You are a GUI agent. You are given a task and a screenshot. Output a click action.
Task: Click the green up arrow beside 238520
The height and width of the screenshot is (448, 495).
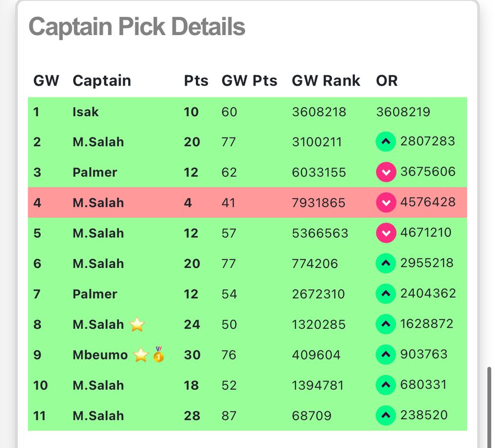[386, 415]
